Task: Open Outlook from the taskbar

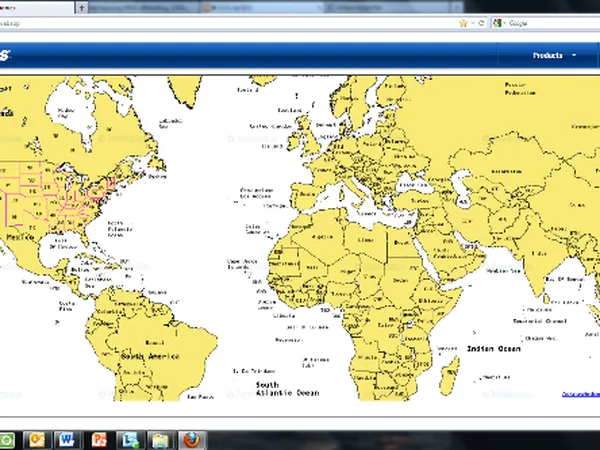Action: [x=37, y=440]
